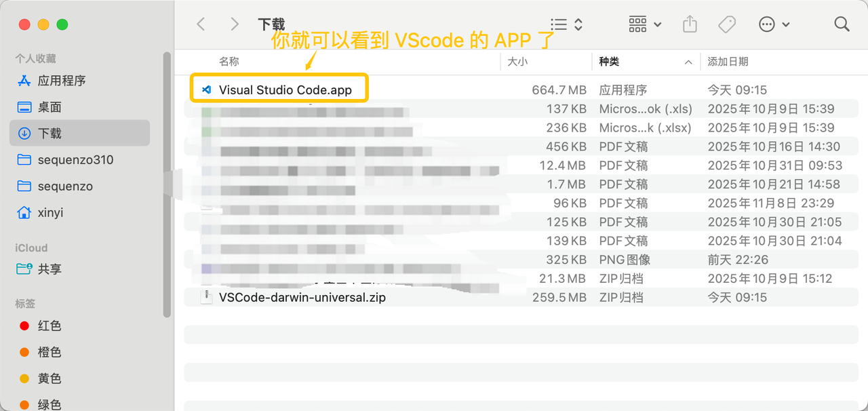Open the share menu icon
868x411 pixels.
pos(690,24)
